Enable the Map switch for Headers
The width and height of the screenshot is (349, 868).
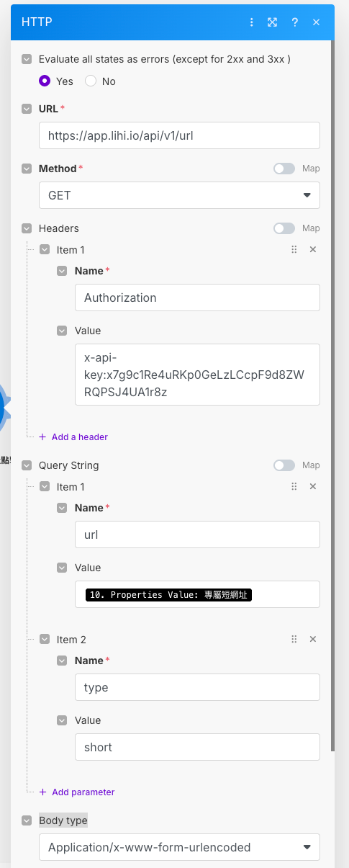coord(284,228)
